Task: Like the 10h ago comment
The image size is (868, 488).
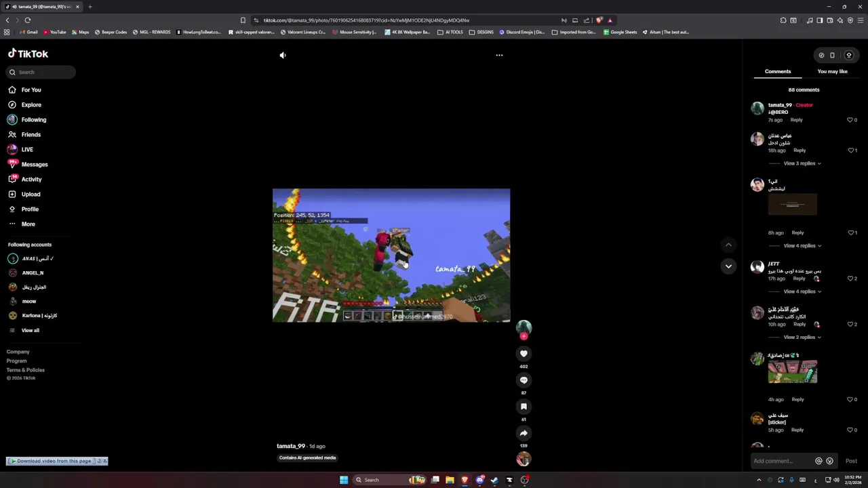Action: [x=850, y=324]
